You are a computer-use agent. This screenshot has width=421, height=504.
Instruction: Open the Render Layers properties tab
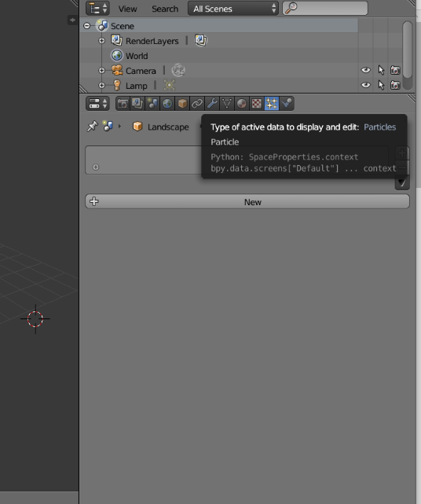click(137, 104)
